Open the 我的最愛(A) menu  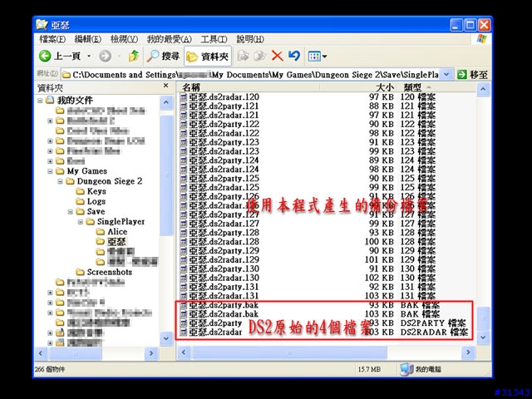[x=170, y=39]
